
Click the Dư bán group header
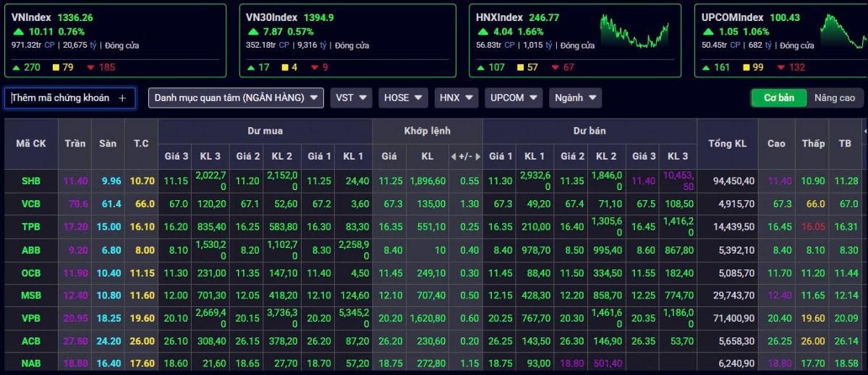(x=590, y=131)
